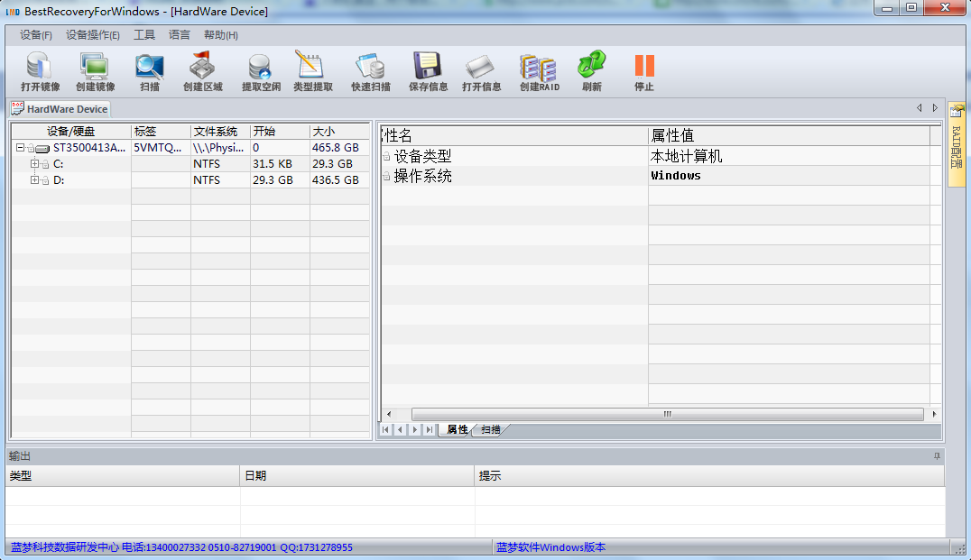Click the Windows property value
The width and height of the screenshot is (971, 560).
tap(676, 176)
